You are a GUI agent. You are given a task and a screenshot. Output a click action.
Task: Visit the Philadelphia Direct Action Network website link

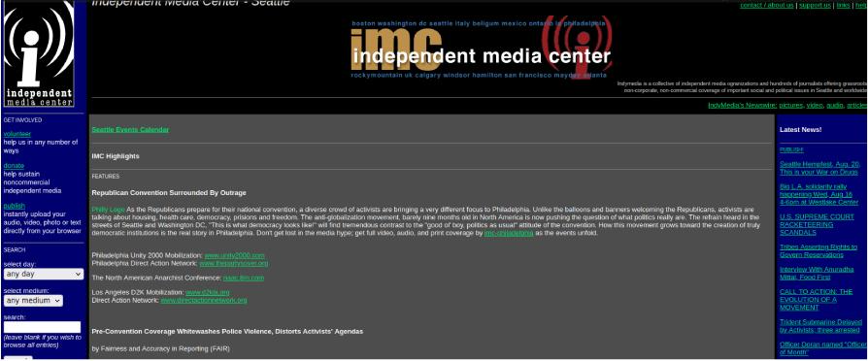pos(234,264)
